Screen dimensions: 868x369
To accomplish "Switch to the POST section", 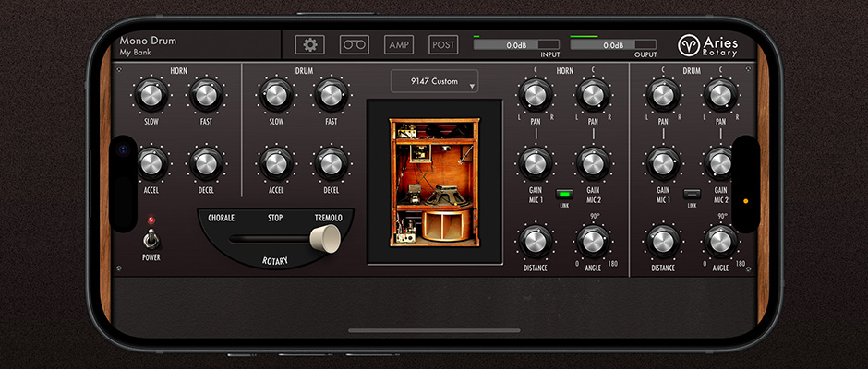I will click(443, 44).
